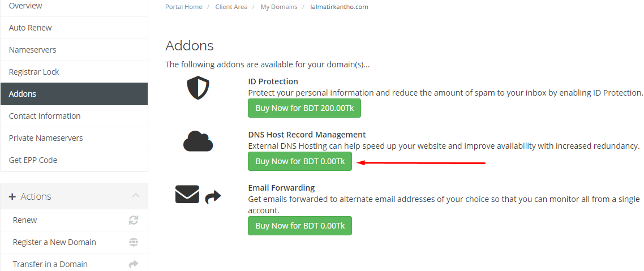
Task: Select Nameservers in the sidebar
Action: [x=74, y=50]
